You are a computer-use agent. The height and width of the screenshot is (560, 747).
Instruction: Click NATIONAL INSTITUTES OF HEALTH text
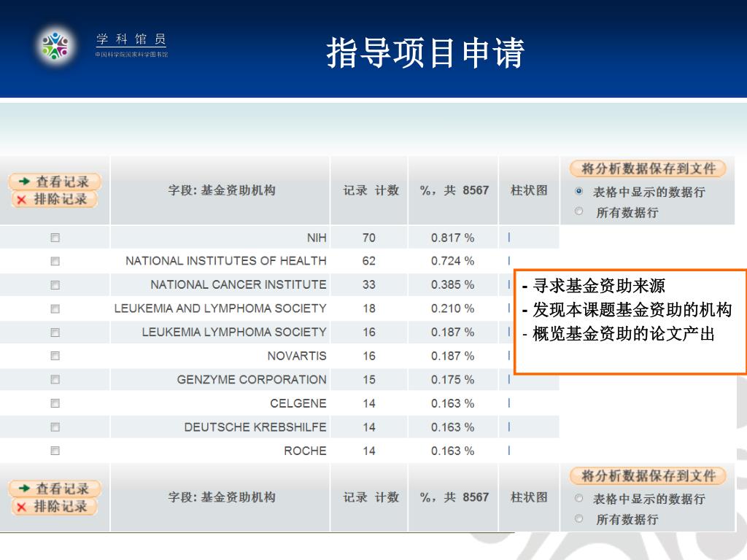(x=226, y=261)
